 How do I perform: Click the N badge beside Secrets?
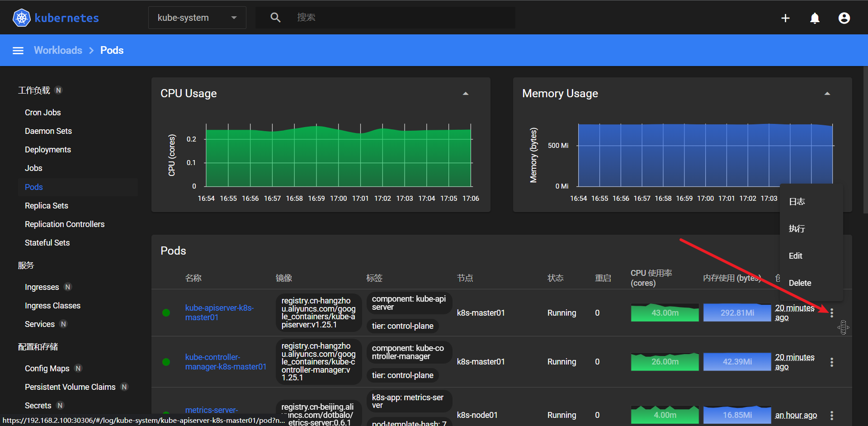point(60,405)
